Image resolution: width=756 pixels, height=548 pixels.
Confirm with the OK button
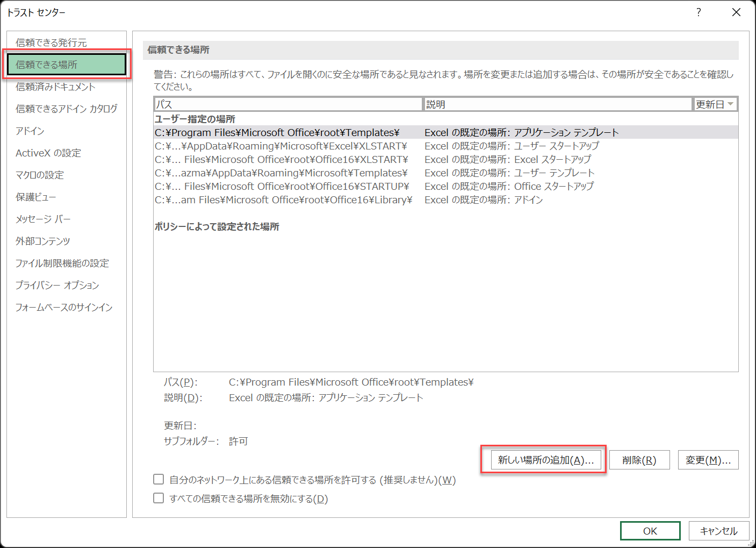[x=650, y=531]
